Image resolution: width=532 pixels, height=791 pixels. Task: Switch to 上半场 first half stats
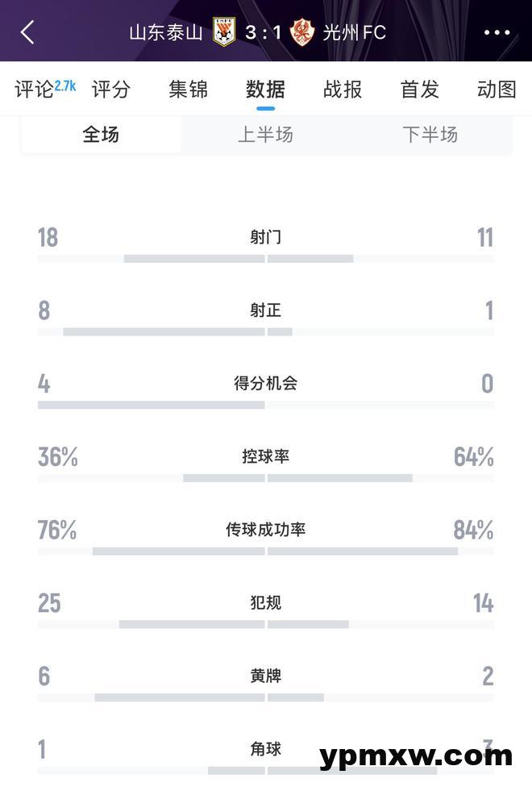(x=265, y=134)
